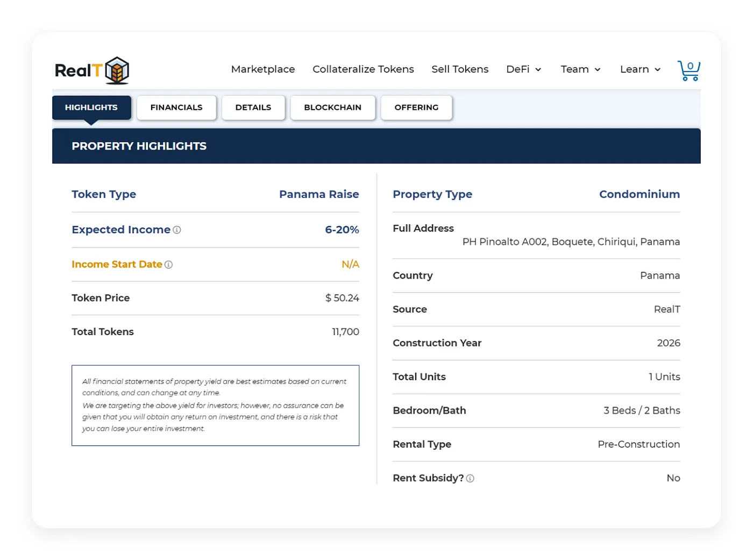753x560 pixels.
Task: Click the Token Price label
Action: point(101,298)
